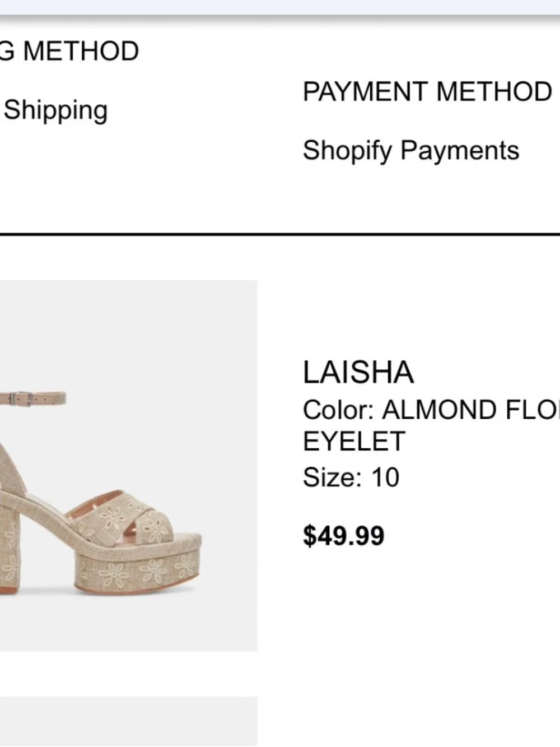Click the horizontal divider line above product
Image resolution: width=560 pixels, height=747 pixels.
280,234
